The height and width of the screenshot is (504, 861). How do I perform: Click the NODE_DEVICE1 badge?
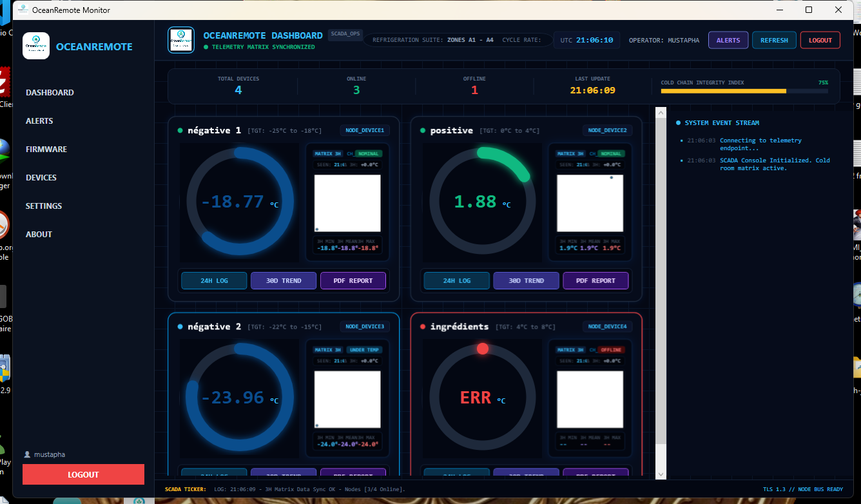pos(365,130)
